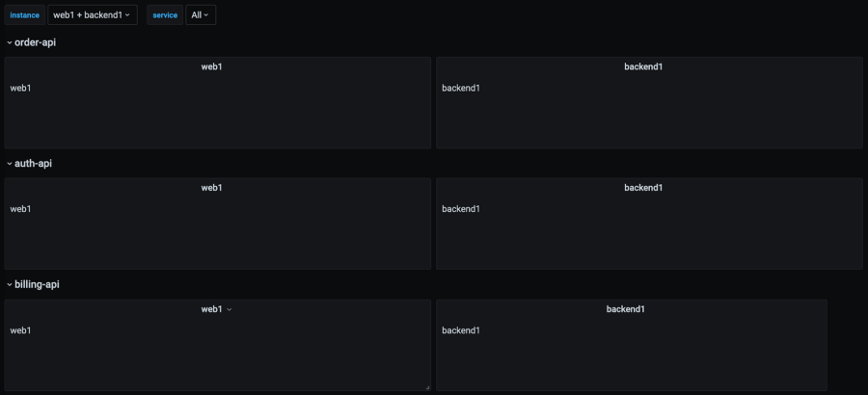
Task: Open the instance variable dropdown
Action: (x=93, y=15)
